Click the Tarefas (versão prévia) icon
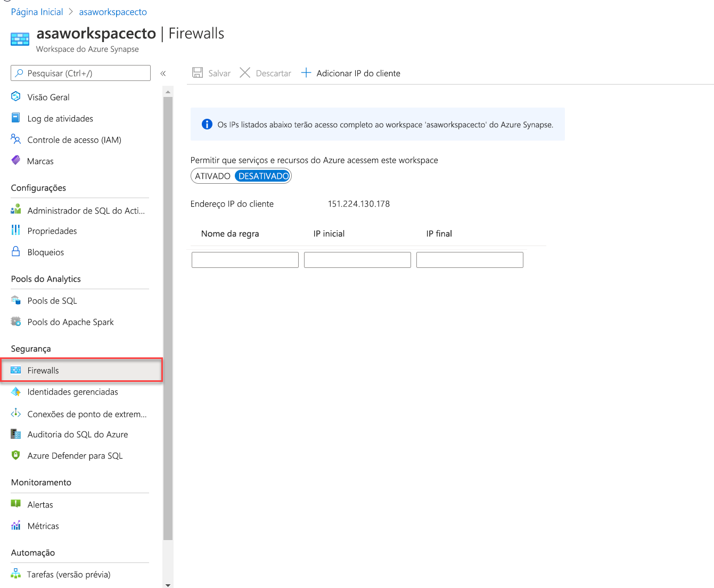This screenshot has width=714, height=588. click(16, 574)
